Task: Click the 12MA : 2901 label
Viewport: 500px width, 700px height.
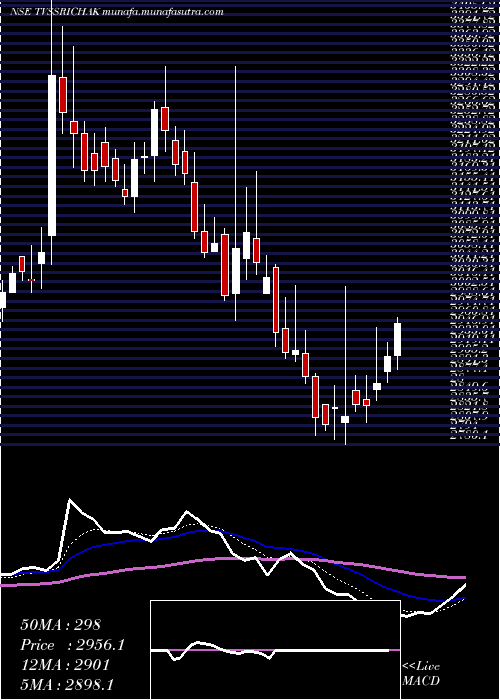Action: 65,665
